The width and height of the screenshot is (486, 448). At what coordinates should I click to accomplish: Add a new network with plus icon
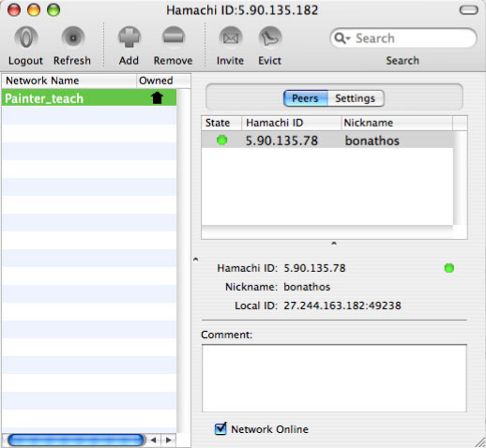point(129,38)
